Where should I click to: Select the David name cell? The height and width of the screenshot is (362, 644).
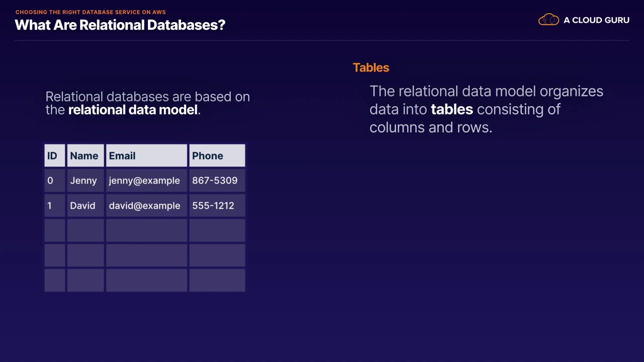pyautogui.click(x=83, y=206)
